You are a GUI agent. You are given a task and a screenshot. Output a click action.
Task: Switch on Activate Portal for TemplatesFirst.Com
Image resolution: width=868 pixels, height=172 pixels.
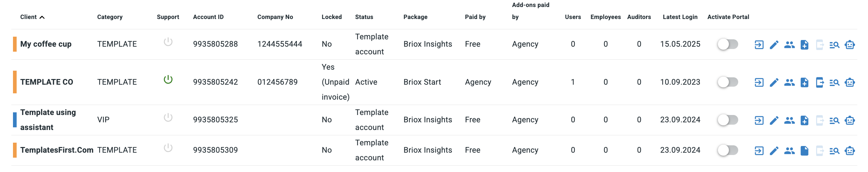pos(728,150)
